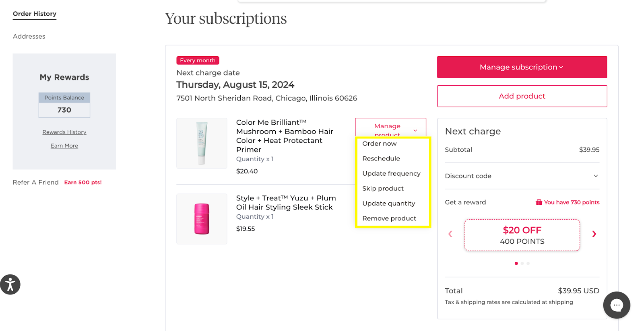The height and width of the screenshot is (331, 644).
Task: Click the hair primer product thumbnail
Action: 202,143
